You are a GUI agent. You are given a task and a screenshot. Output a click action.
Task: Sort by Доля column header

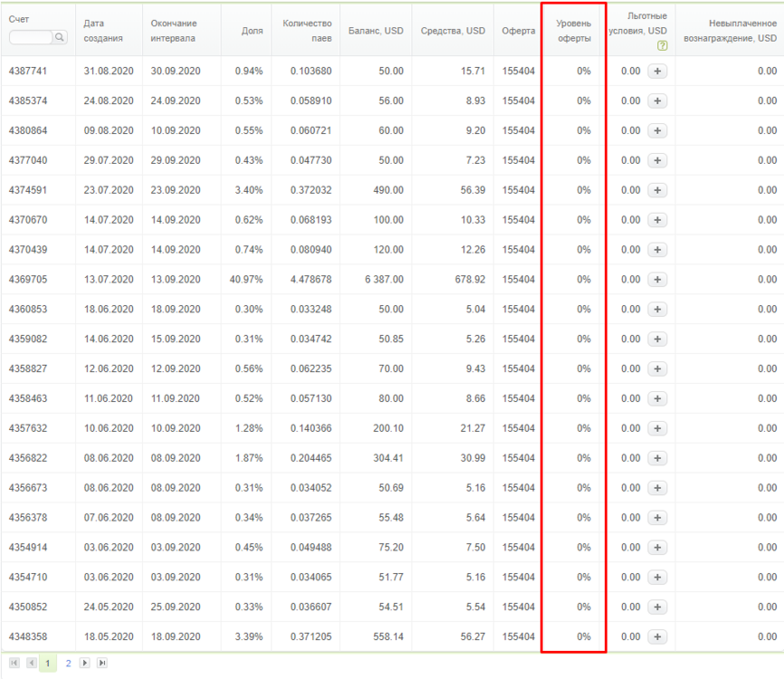coord(252,31)
